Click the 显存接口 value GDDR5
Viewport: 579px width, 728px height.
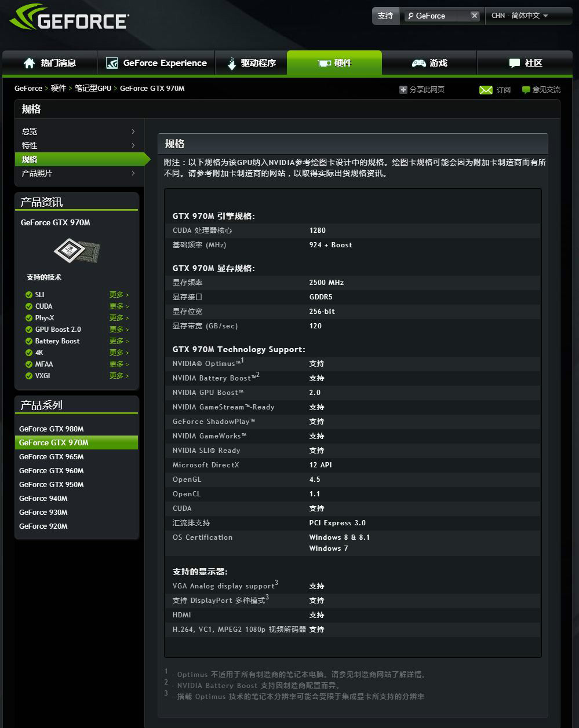tap(321, 297)
